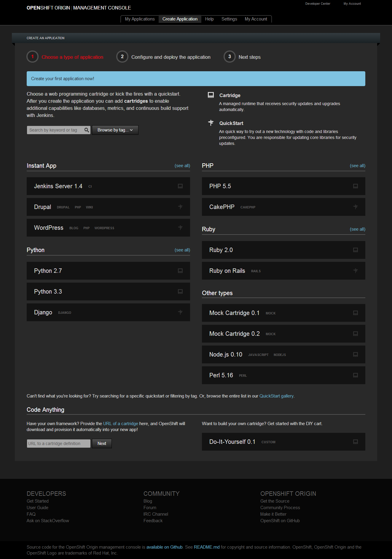
Task: Open the Get the Source footer link
Action: pyautogui.click(x=275, y=501)
